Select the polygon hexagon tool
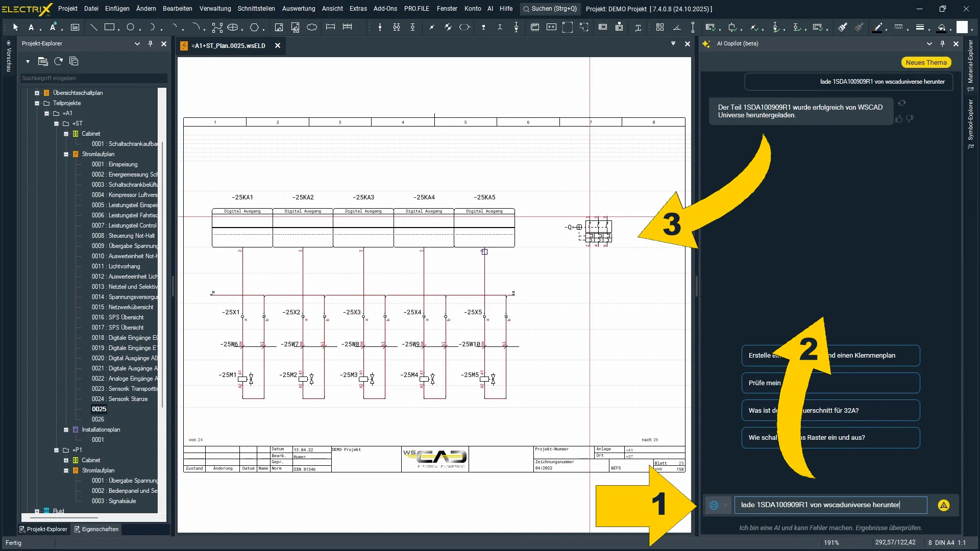Viewport: 980px width, 551px height. point(254,27)
